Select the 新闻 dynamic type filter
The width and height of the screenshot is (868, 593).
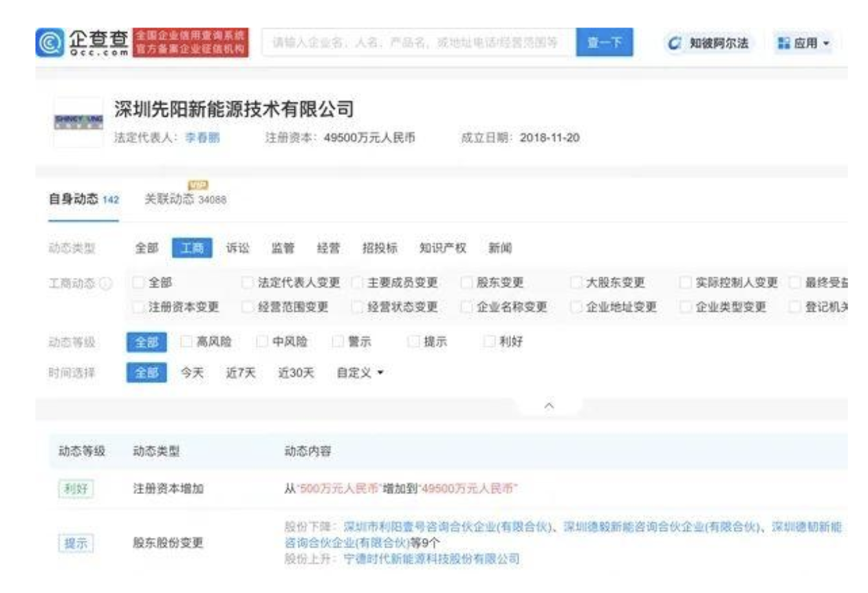[x=500, y=248]
